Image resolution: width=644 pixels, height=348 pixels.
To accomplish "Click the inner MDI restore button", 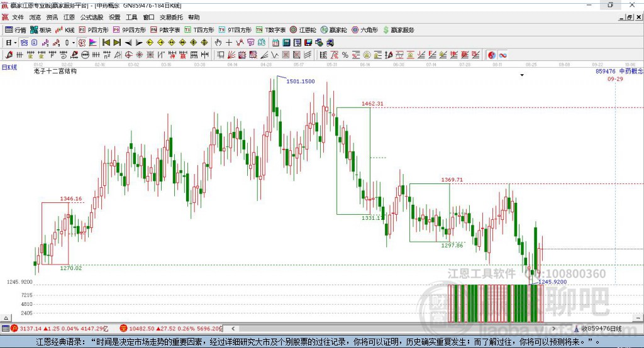I will pyautogui.click(x=629, y=17).
